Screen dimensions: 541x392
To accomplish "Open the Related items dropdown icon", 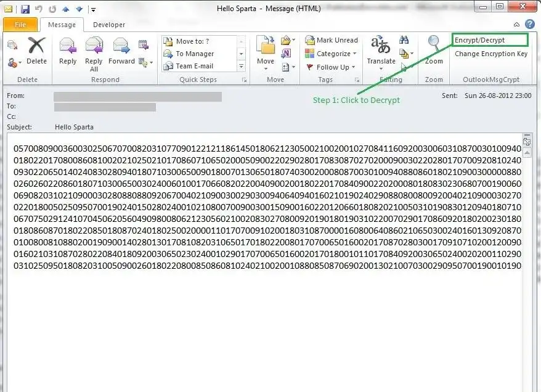I will click(x=407, y=54).
